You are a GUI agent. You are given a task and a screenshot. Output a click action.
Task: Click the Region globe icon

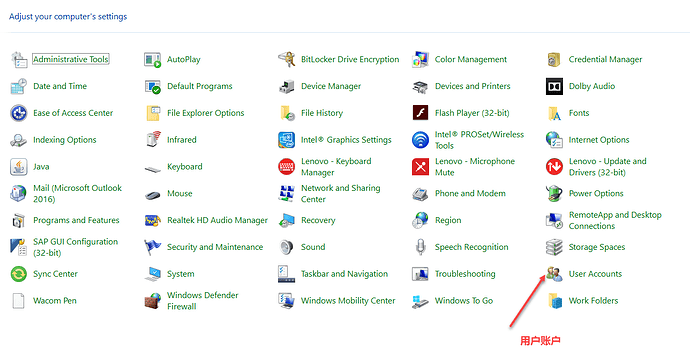click(x=420, y=220)
